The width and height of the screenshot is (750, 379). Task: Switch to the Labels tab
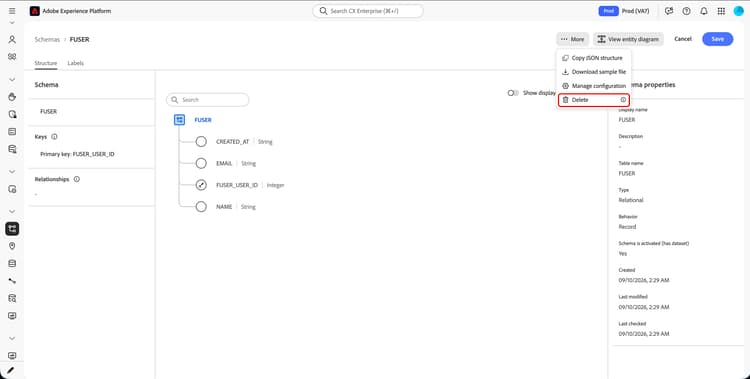pyautogui.click(x=76, y=63)
